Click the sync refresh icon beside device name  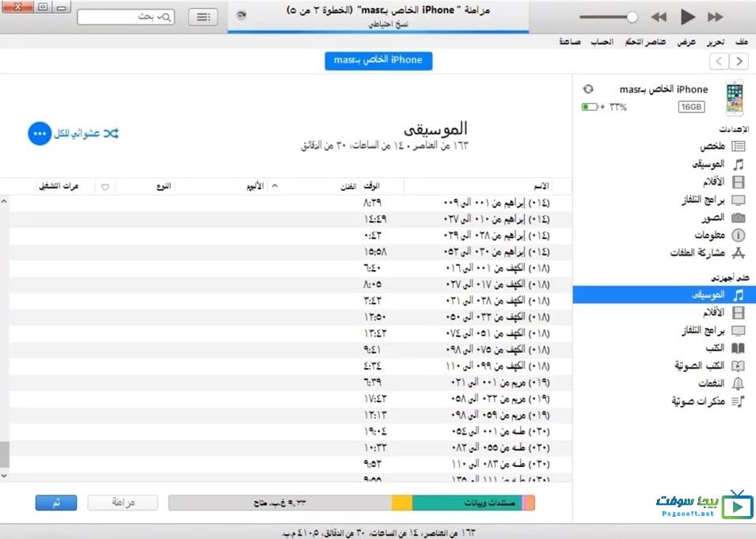587,89
